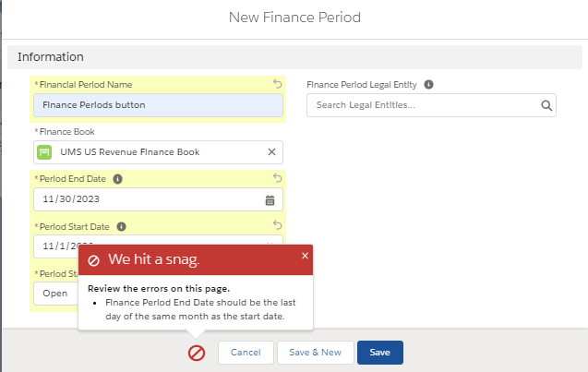Click the Financial Period Name text field

coord(157,105)
